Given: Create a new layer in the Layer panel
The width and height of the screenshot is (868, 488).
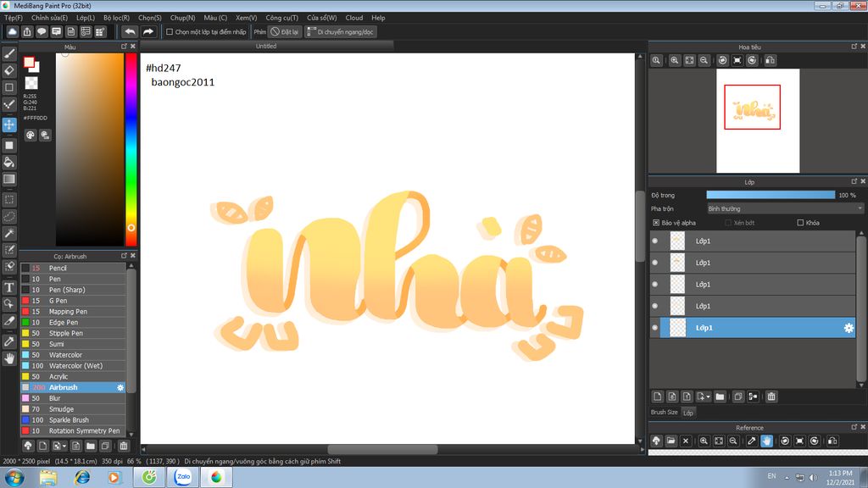Looking at the screenshot, I should click(x=657, y=396).
